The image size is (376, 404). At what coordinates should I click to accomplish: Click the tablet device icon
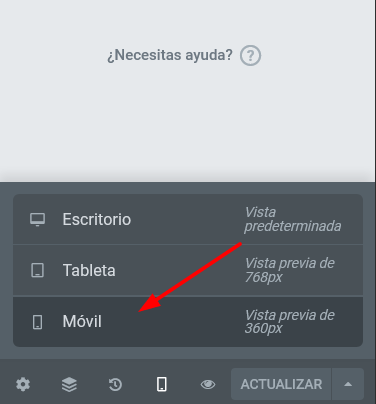[x=37, y=270]
